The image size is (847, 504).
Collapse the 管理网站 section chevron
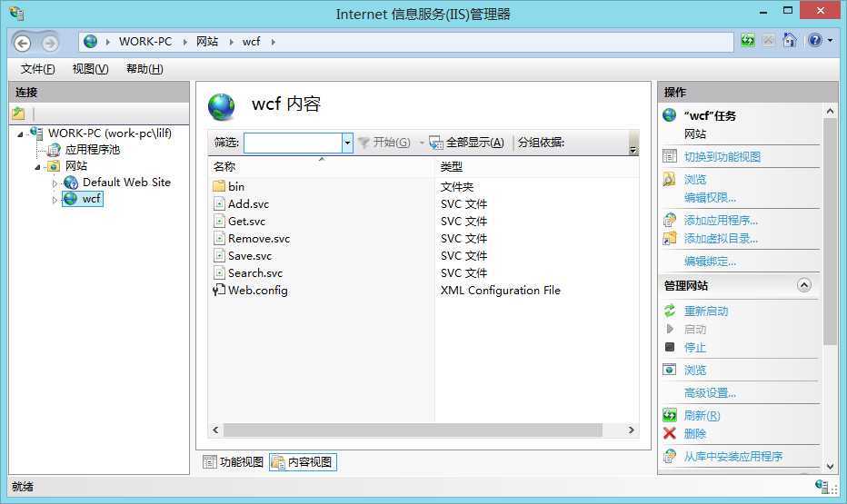tap(803, 285)
